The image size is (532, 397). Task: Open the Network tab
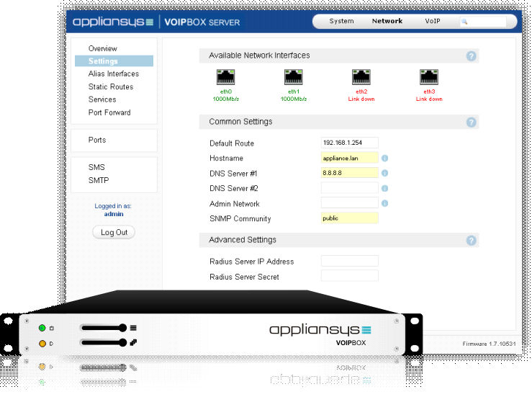click(x=387, y=21)
